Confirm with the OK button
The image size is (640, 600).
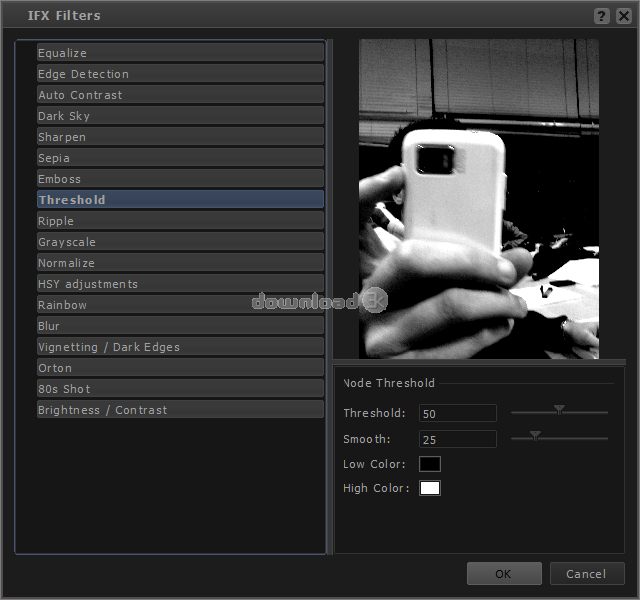[504, 573]
